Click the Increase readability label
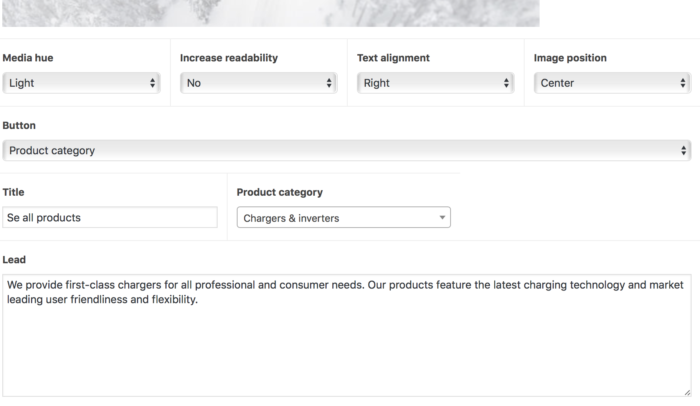 click(x=229, y=58)
